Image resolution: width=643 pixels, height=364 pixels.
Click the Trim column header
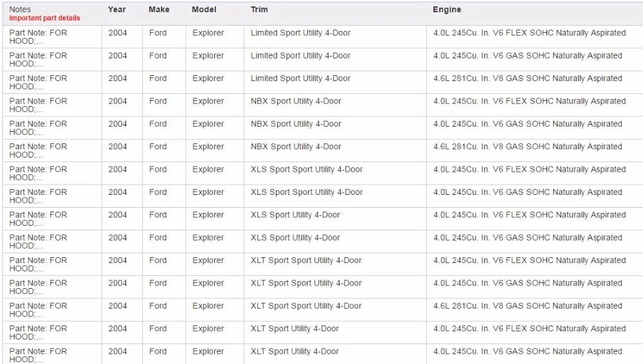259,10
